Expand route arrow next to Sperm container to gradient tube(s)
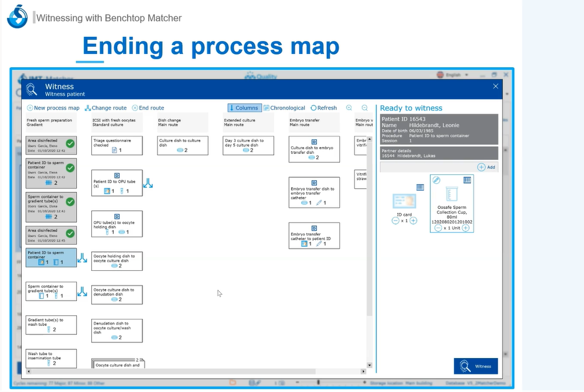584x392 pixels. 83,291
